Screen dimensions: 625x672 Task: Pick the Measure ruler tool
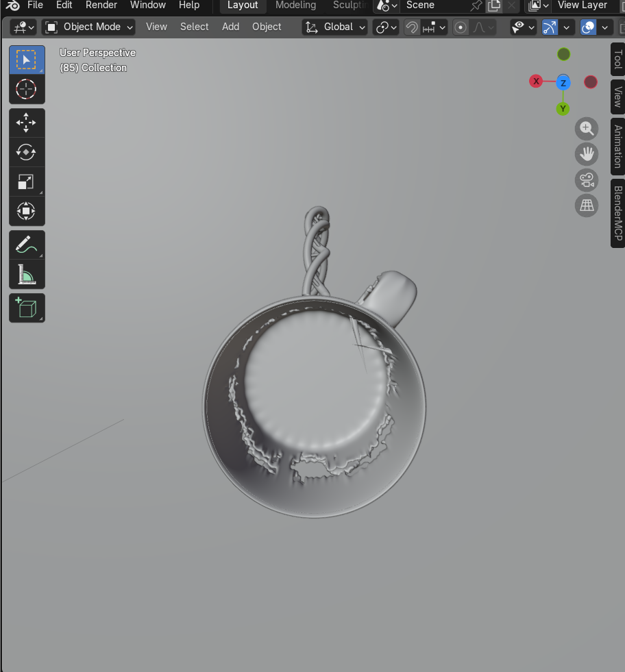tap(26, 275)
